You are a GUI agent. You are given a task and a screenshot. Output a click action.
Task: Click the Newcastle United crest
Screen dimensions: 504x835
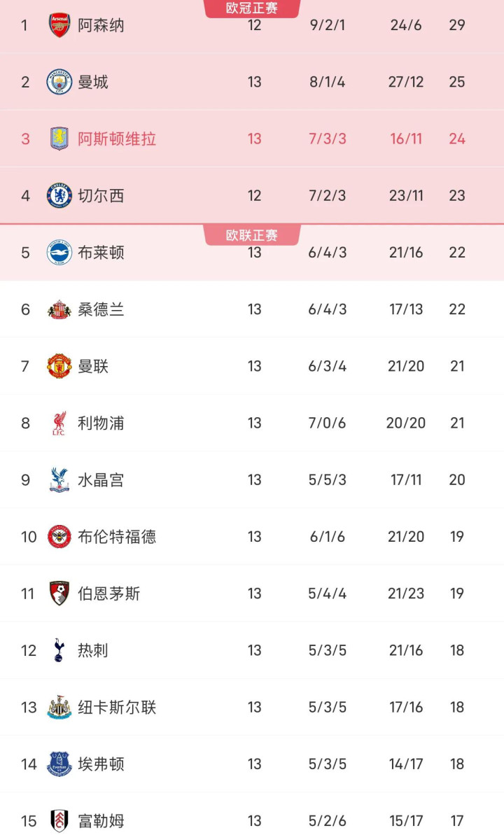tap(59, 707)
